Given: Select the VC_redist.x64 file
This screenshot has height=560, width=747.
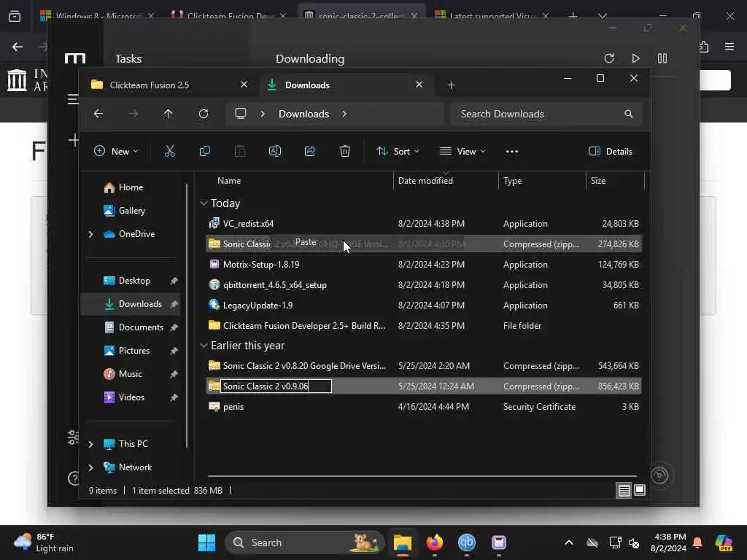Looking at the screenshot, I should click(x=424, y=224).
